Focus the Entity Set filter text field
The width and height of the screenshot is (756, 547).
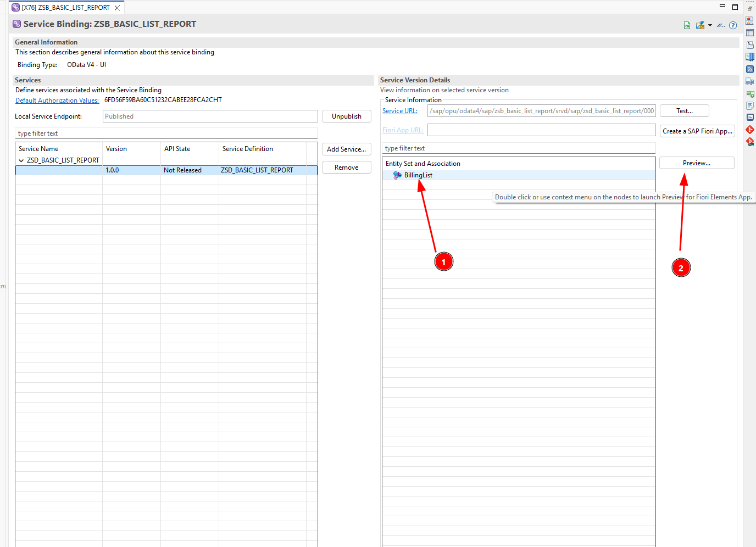click(x=519, y=148)
